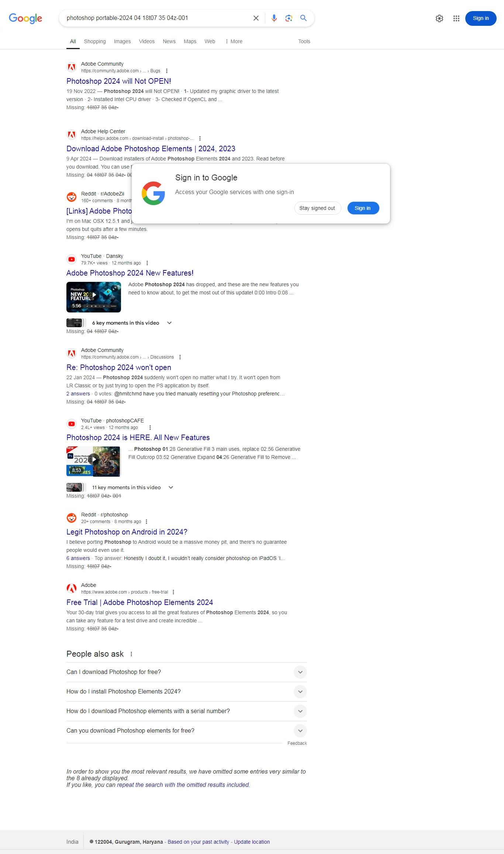The image size is (504, 854).
Task: Open the More search filters menu
Action: [x=234, y=41]
